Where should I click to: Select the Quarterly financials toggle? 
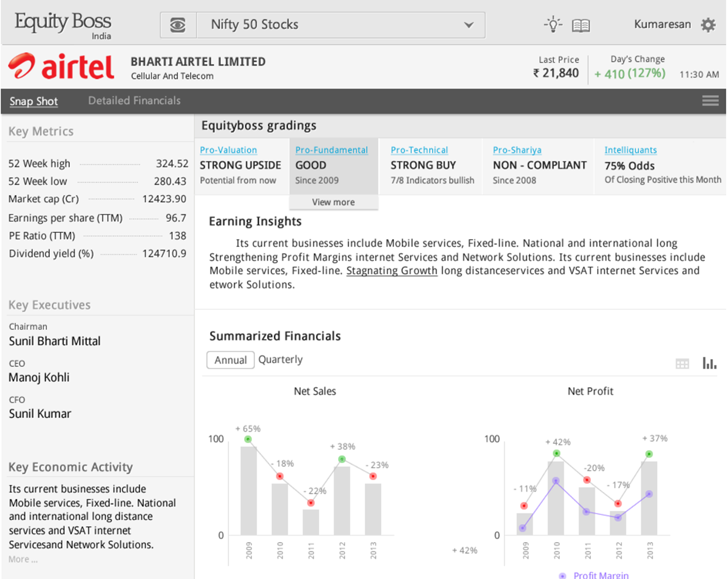[x=281, y=360]
